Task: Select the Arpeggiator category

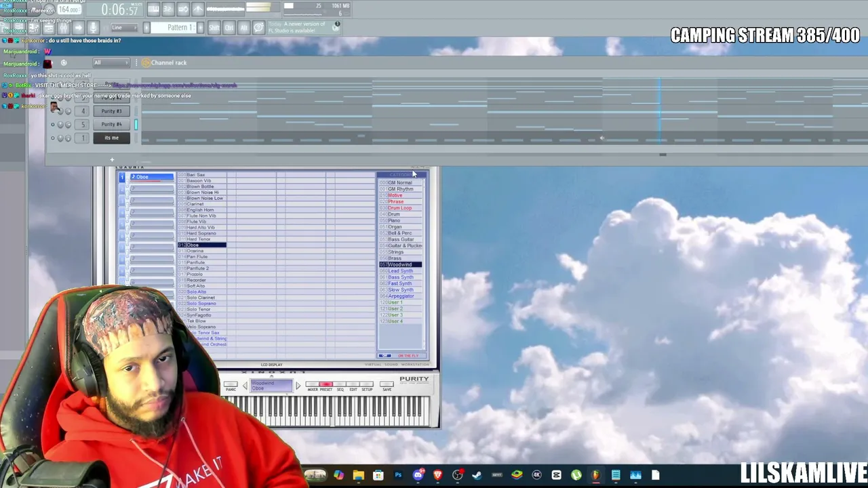Action: [401, 296]
